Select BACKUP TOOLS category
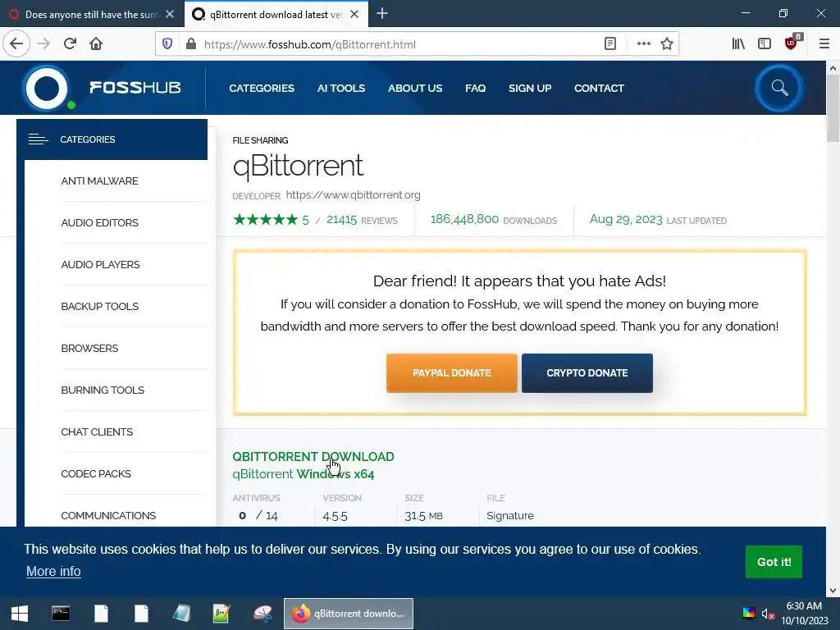The height and width of the screenshot is (630, 840). (99, 307)
